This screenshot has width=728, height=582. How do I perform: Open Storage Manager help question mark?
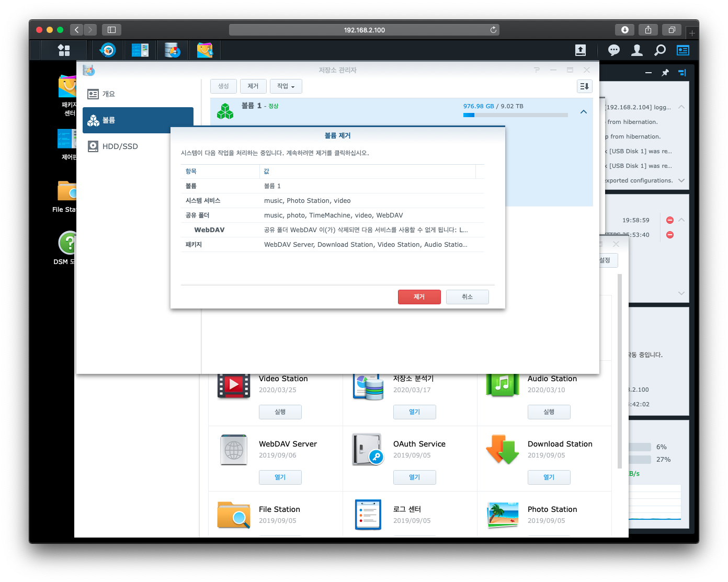tap(537, 70)
